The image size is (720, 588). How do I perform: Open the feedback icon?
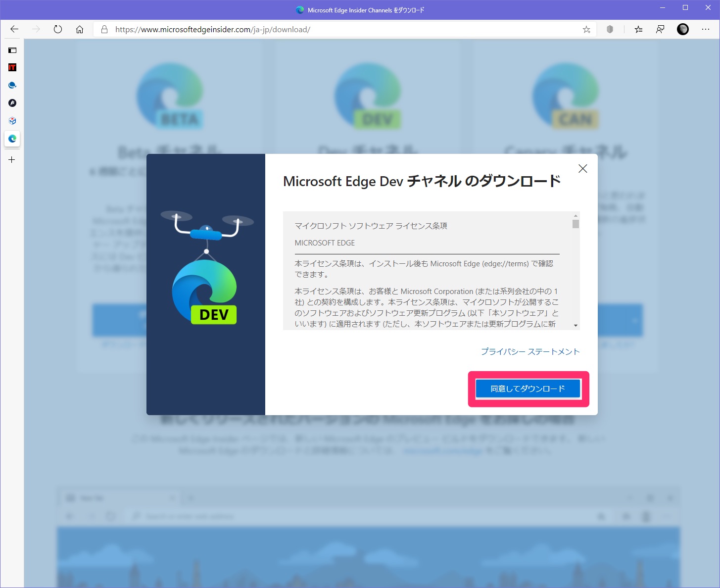(660, 29)
